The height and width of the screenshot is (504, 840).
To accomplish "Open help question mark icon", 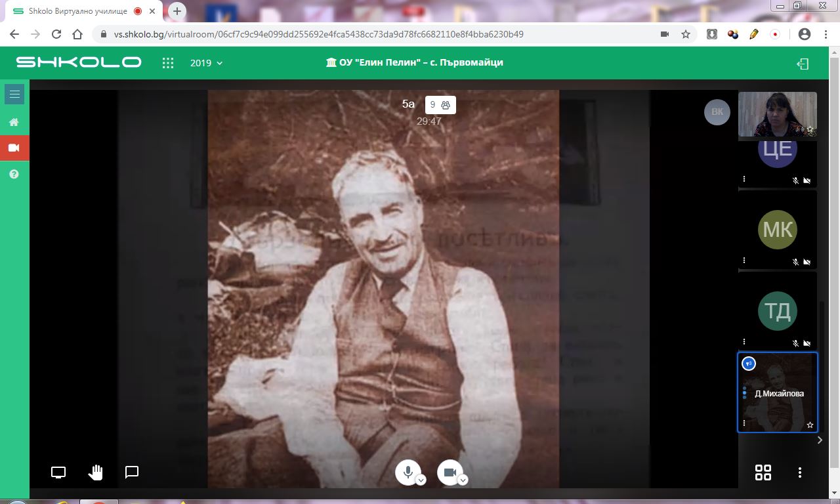I will [x=14, y=175].
